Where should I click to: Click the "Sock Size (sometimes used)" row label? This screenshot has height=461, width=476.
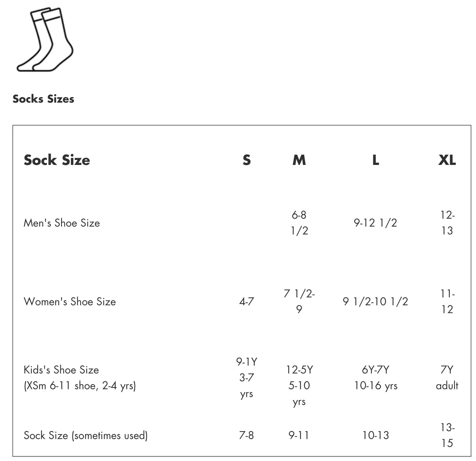point(86,435)
